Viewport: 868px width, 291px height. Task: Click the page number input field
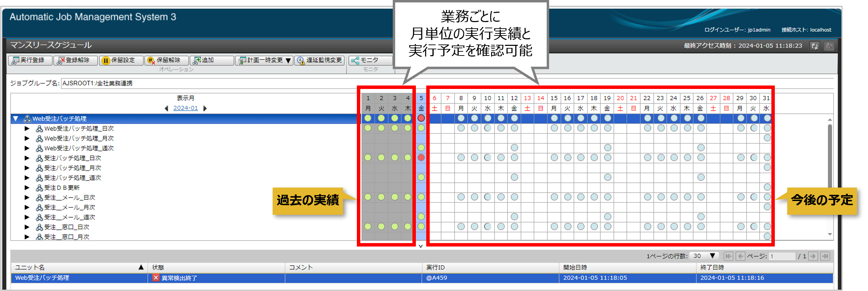point(782,256)
